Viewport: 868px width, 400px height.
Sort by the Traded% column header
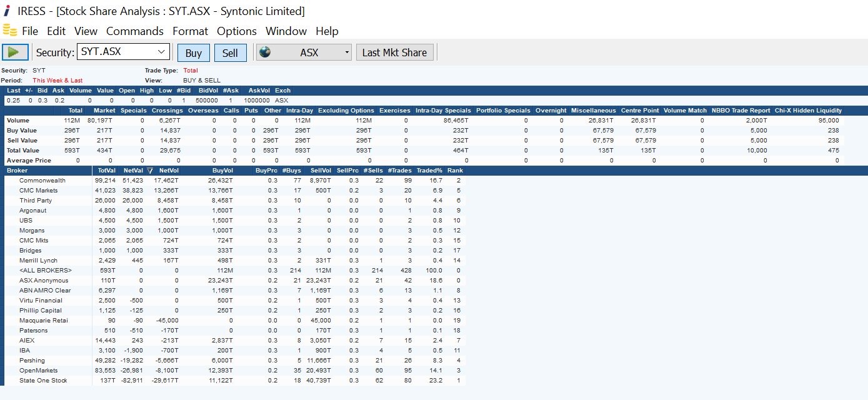[429, 171]
